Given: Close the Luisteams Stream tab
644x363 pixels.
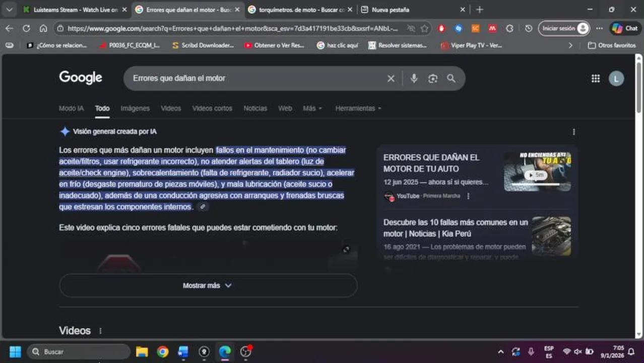Looking at the screenshot, I should [x=124, y=10].
